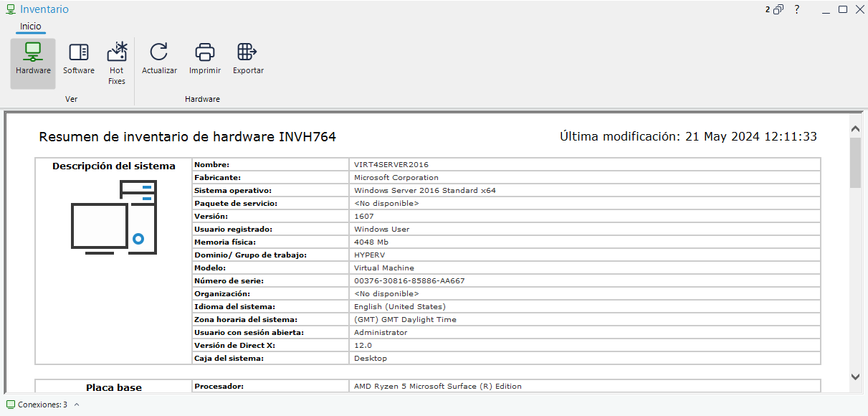The height and width of the screenshot is (416, 868).
Task: Expand the chevron beside Conexiones: 3
Action: tap(77, 405)
